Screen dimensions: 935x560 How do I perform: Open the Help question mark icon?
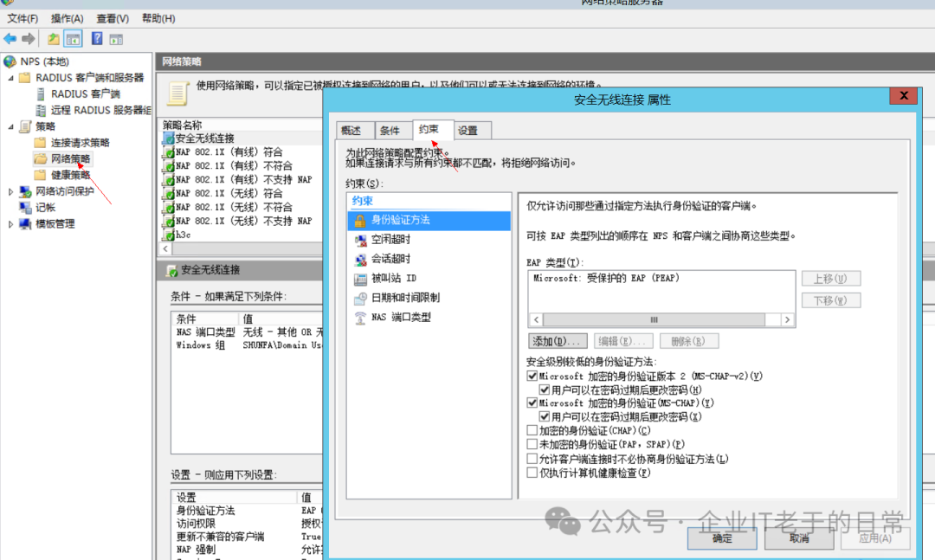97,39
